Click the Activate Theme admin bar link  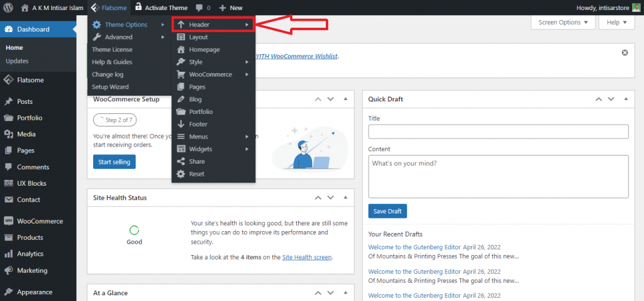(x=166, y=8)
